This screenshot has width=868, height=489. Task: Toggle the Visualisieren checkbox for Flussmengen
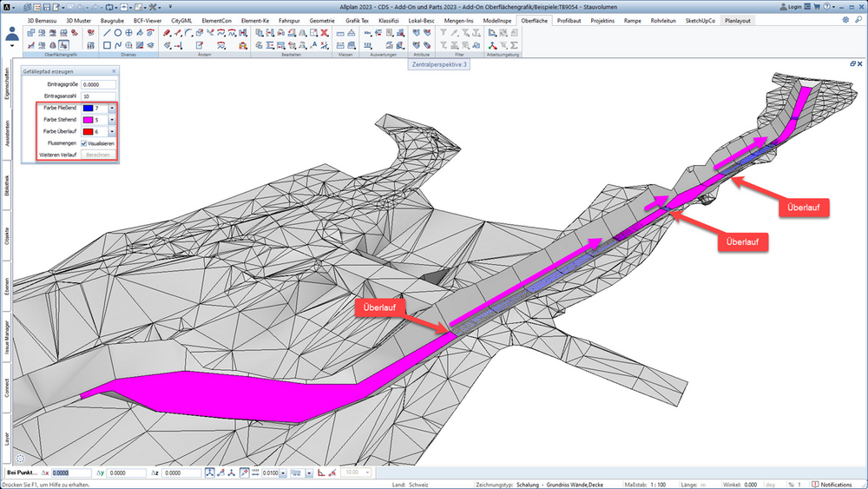[84, 143]
